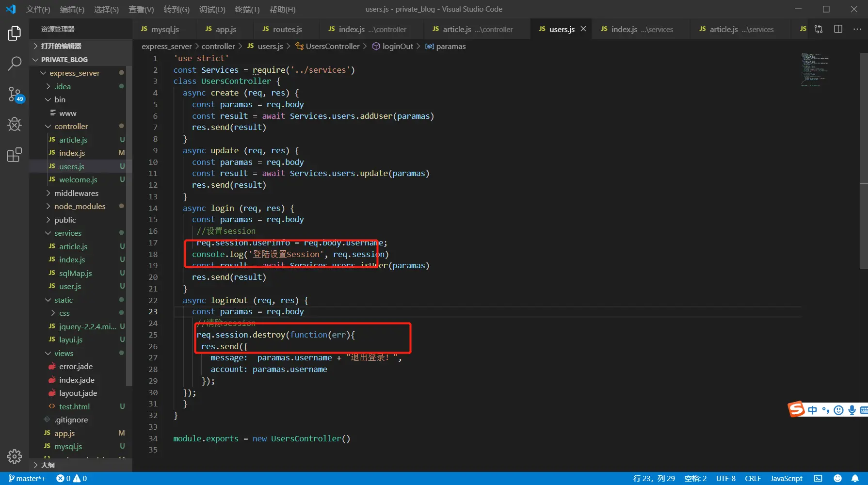The width and height of the screenshot is (868, 485).
Task: Select JavaScript language mode in status bar
Action: tap(786, 478)
